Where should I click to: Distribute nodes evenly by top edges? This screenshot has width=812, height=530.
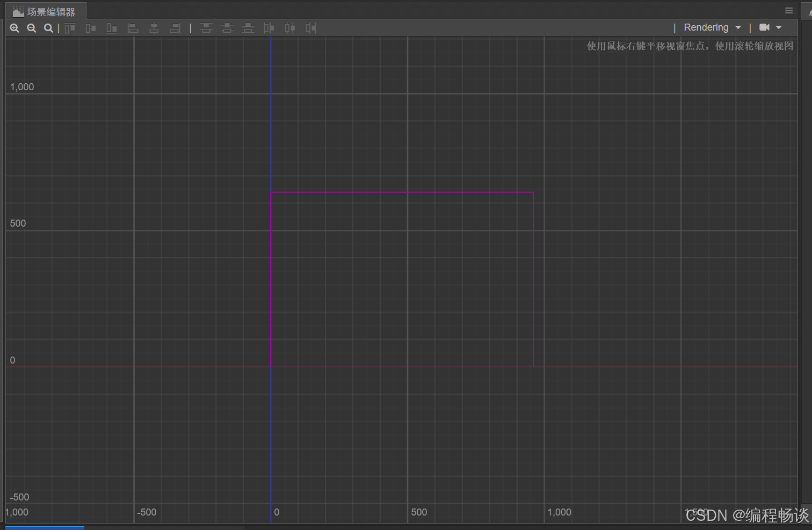pos(206,28)
